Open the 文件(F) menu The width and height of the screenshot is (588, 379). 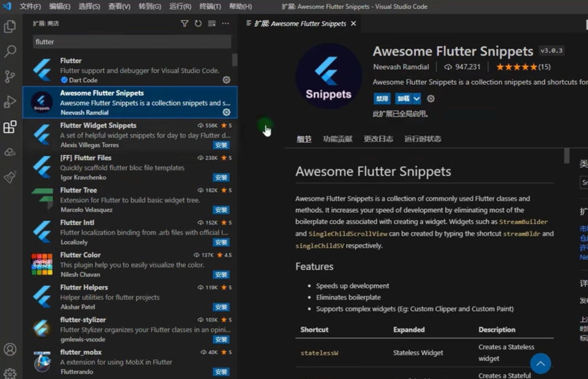(30, 7)
